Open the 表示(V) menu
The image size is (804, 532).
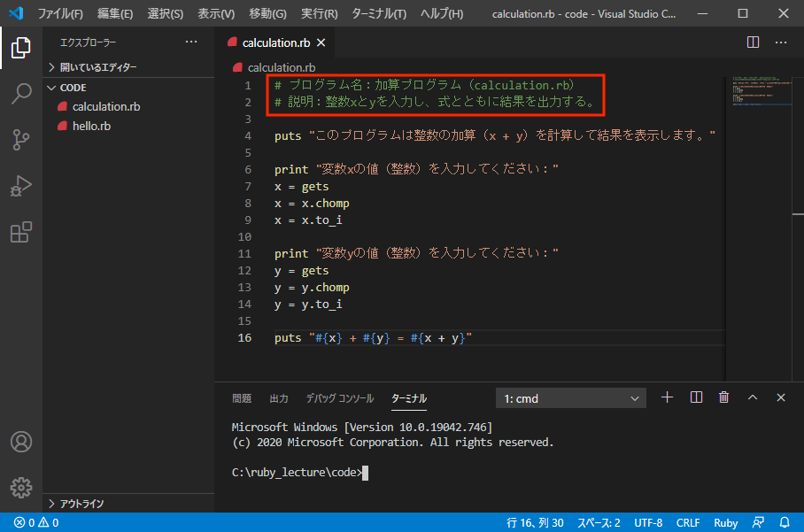pyautogui.click(x=216, y=14)
